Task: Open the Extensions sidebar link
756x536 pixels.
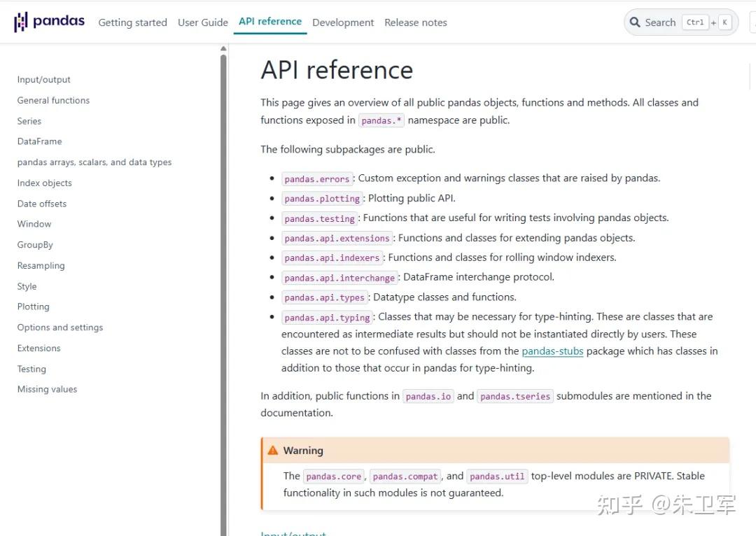Action: point(39,348)
